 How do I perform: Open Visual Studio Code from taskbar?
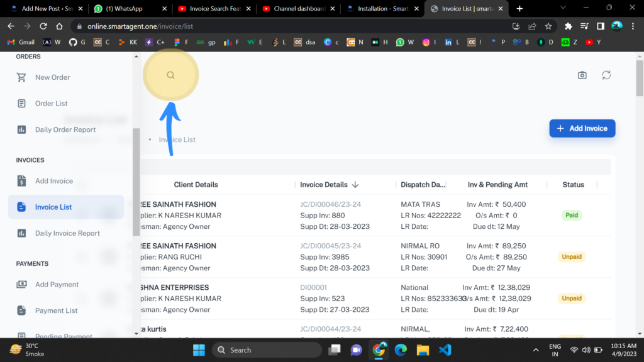pyautogui.click(x=445, y=350)
